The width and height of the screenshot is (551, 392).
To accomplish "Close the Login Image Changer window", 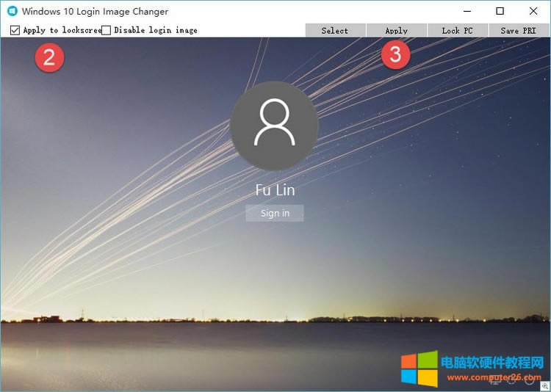I will tap(533, 11).
